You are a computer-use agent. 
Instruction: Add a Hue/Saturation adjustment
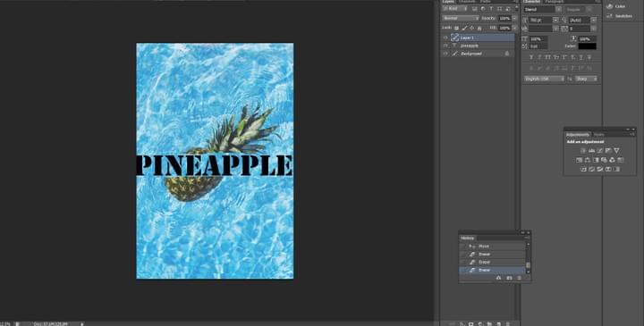(579, 160)
